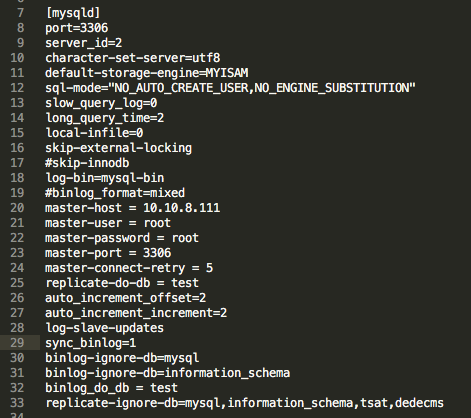This screenshot has height=418, width=471.
Task: Click master-connect-retry = 5 line
Action: 129,268
